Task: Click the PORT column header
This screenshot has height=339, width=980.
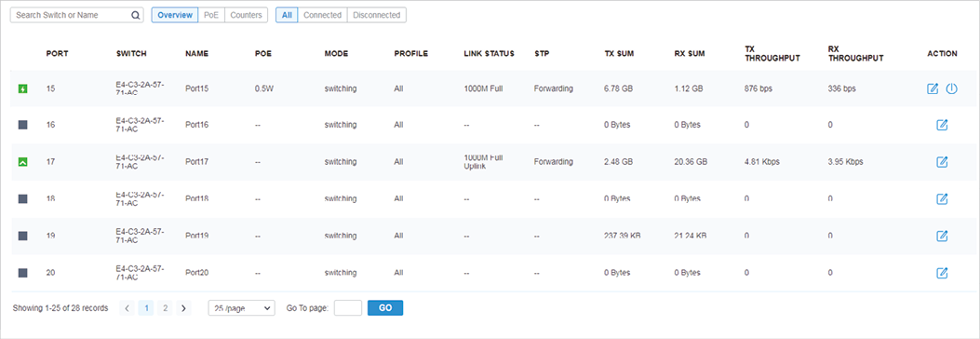Action: pos(58,54)
